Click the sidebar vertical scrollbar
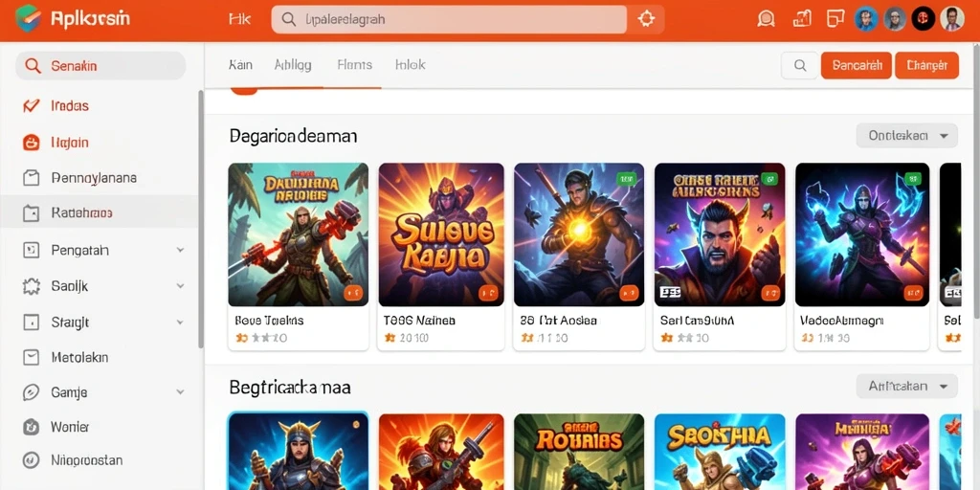 click(201, 219)
